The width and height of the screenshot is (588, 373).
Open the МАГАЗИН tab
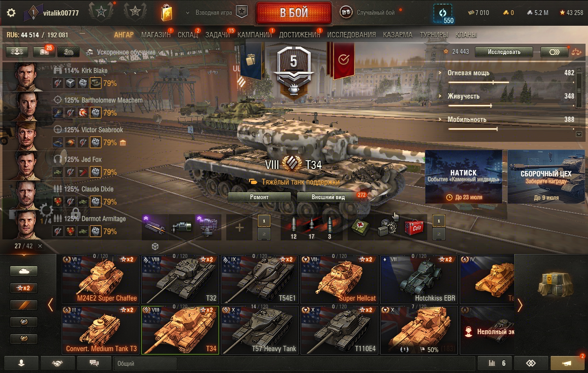156,34
